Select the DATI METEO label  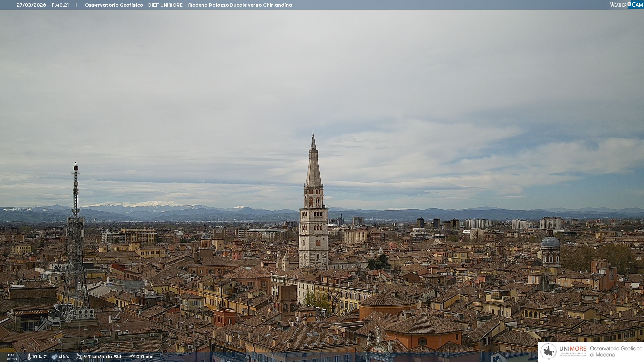pos(12,357)
